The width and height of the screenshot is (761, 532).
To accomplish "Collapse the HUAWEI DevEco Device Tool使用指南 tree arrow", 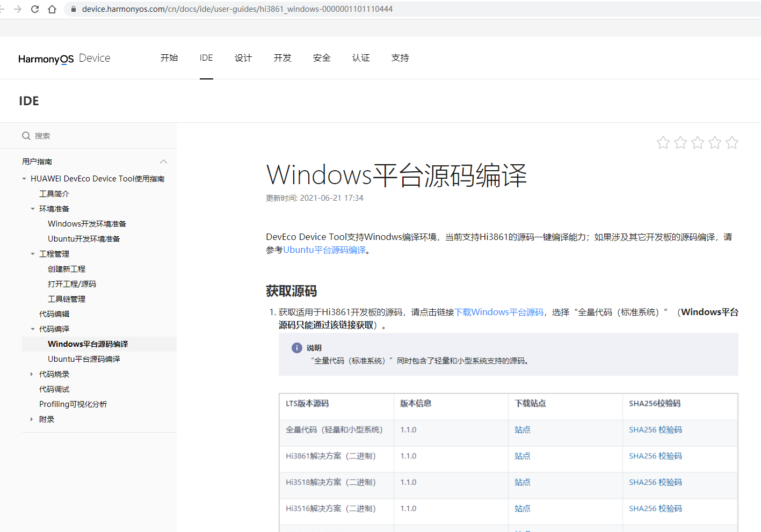I will point(24,179).
